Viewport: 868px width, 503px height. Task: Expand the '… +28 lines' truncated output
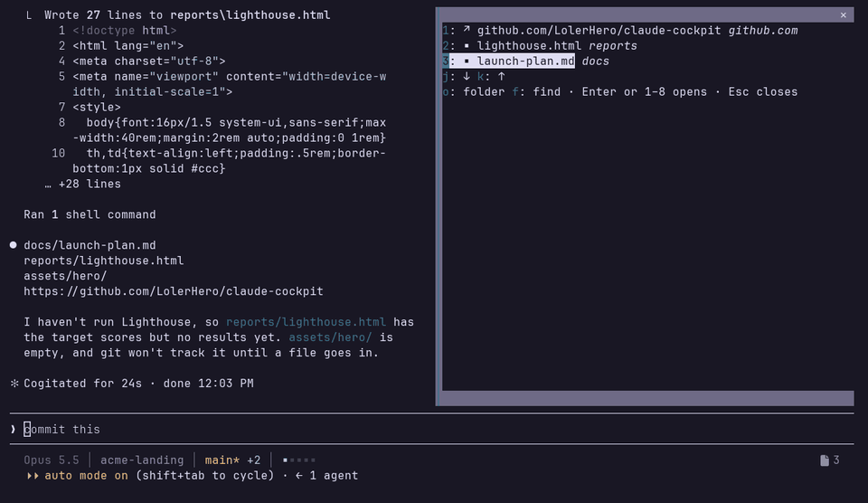click(x=82, y=184)
